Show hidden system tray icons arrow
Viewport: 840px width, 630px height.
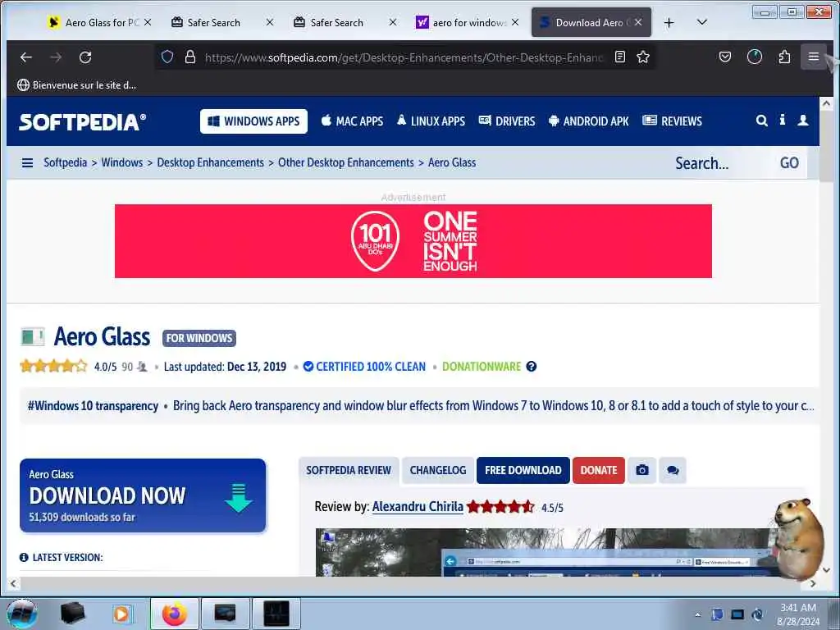pyautogui.click(x=697, y=614)
